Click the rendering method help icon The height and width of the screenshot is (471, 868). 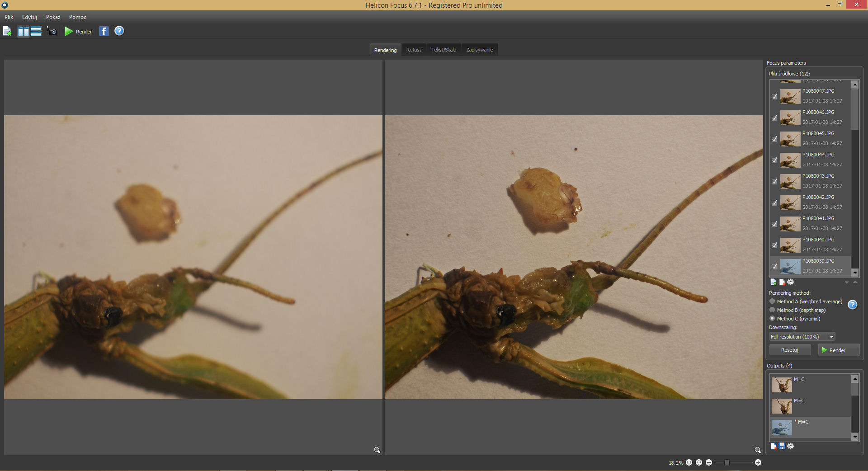pos(852,305)
